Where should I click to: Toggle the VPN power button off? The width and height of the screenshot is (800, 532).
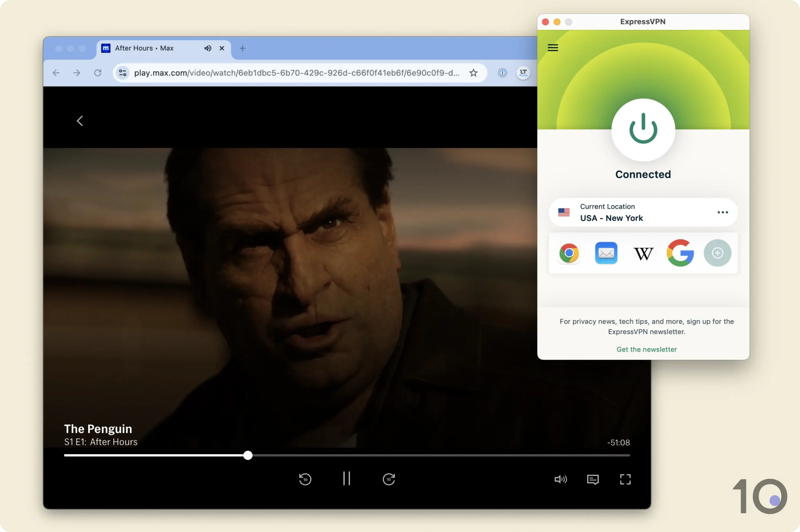pos(643,130)
